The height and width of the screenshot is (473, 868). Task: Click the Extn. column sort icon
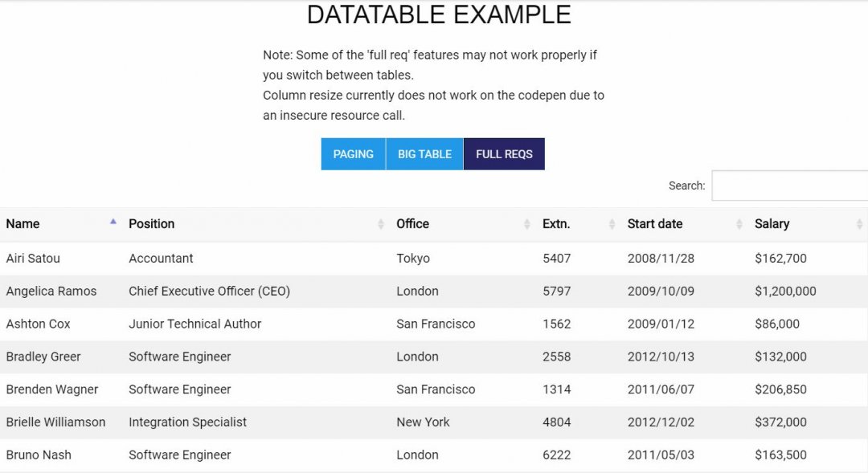tap(611, 224)
